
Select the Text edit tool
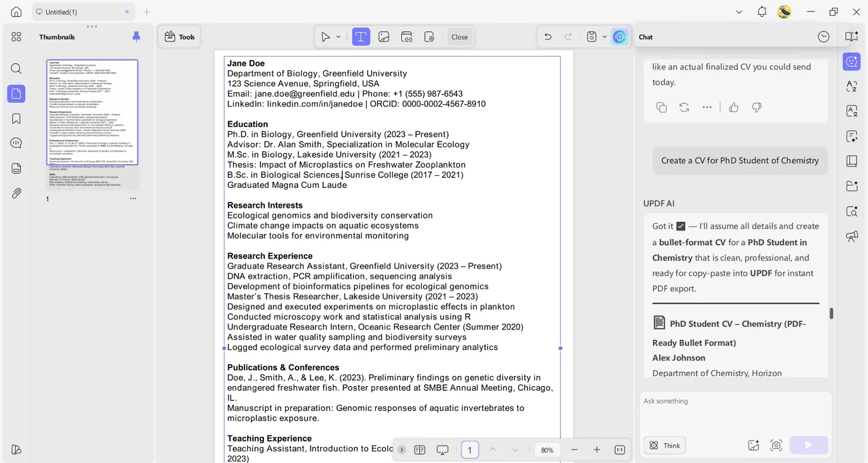(361, 37)
